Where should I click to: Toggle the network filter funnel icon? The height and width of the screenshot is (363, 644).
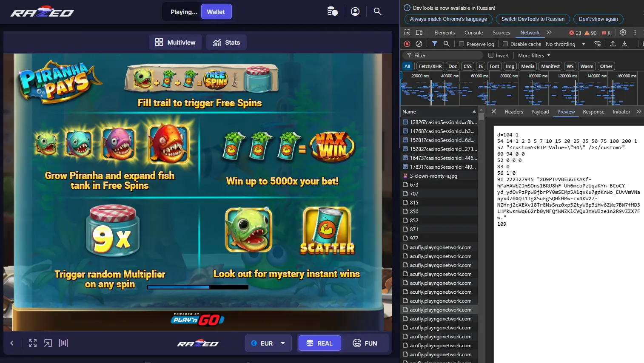click(435, 44)
